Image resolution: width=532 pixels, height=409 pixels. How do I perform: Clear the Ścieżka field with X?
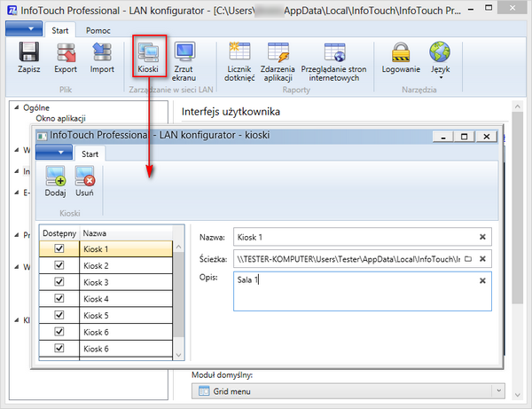(482, 259)
